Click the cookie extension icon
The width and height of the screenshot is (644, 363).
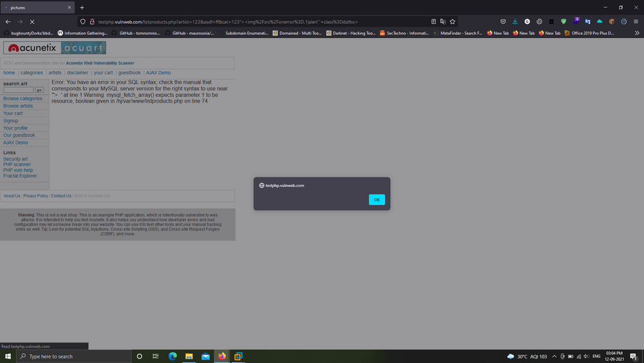612,22
